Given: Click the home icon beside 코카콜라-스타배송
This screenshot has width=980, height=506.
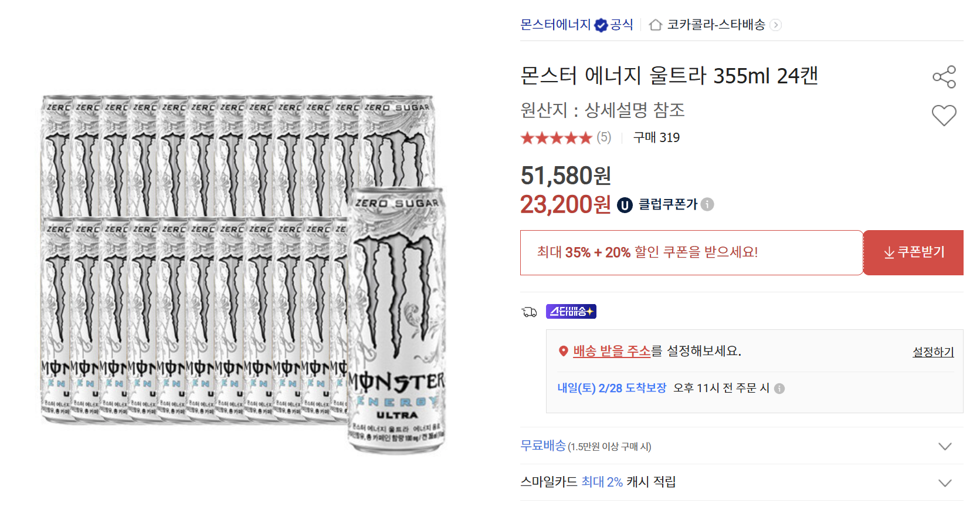Looking at the screenshot, I should click(656, 25).
